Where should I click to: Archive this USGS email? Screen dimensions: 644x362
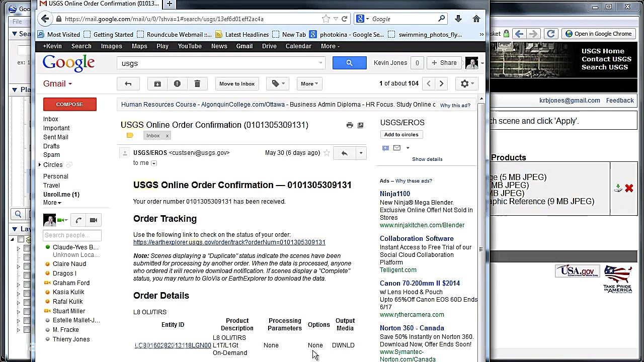pyautogui.click(x=157, y=84)
